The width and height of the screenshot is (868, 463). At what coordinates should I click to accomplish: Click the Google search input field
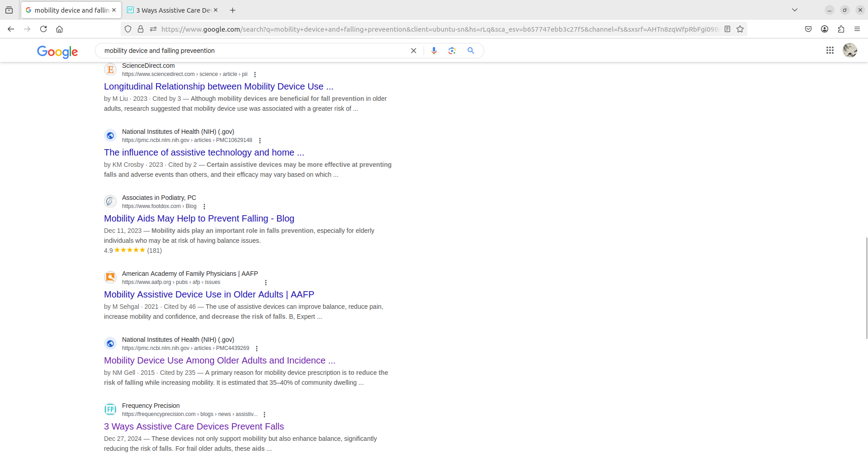click(253, 51)
